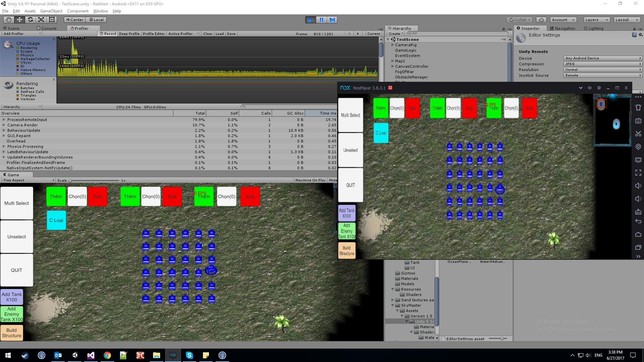Open the Component menu
This screenshot has height=362, width=644.
click(78, 11)
